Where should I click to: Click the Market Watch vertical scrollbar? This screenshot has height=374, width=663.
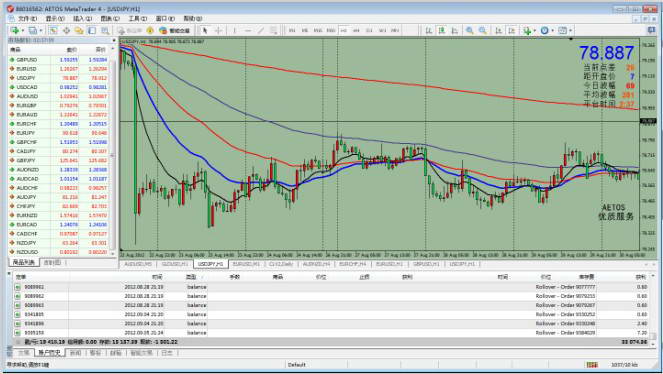[x=113, y=152]
